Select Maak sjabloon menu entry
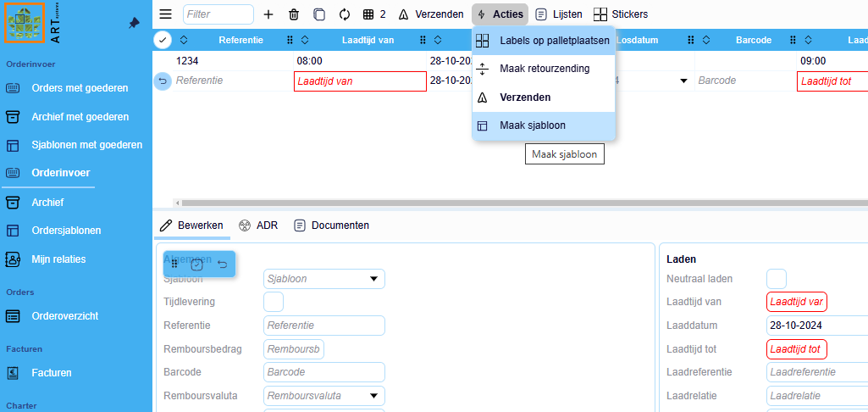 (x=533, y=125)
